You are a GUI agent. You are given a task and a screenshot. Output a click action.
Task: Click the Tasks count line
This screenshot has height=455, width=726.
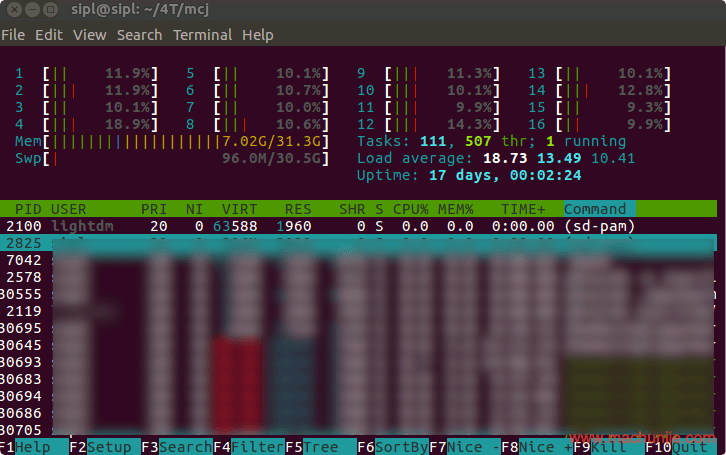coord(491,141)
